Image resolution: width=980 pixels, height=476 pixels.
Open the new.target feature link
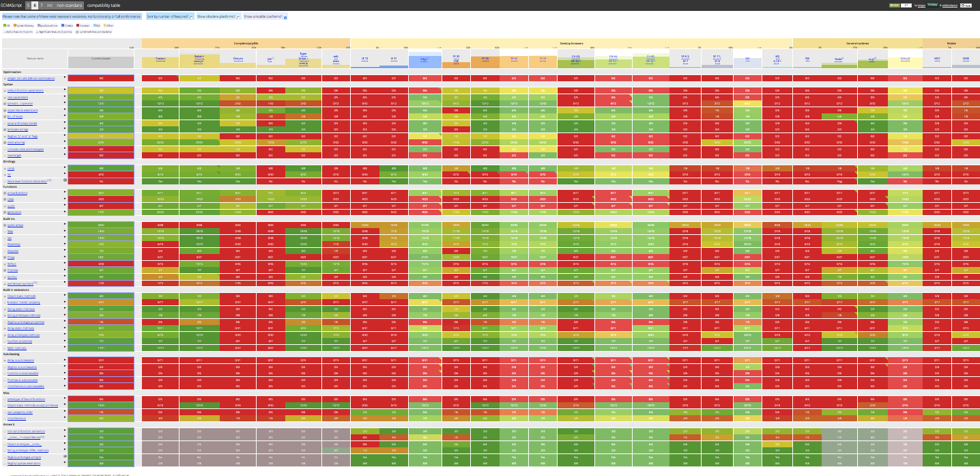[14, 155]
